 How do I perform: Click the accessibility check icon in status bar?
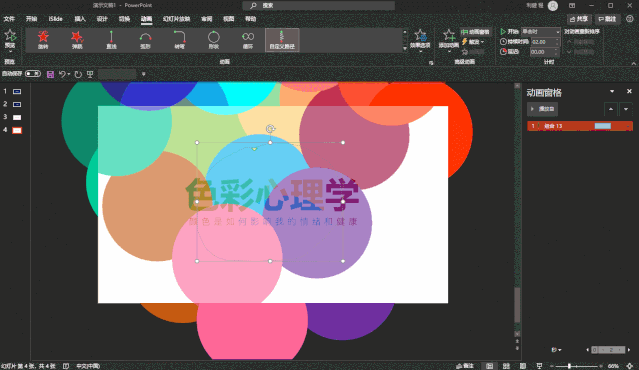(x=66, y=366)
